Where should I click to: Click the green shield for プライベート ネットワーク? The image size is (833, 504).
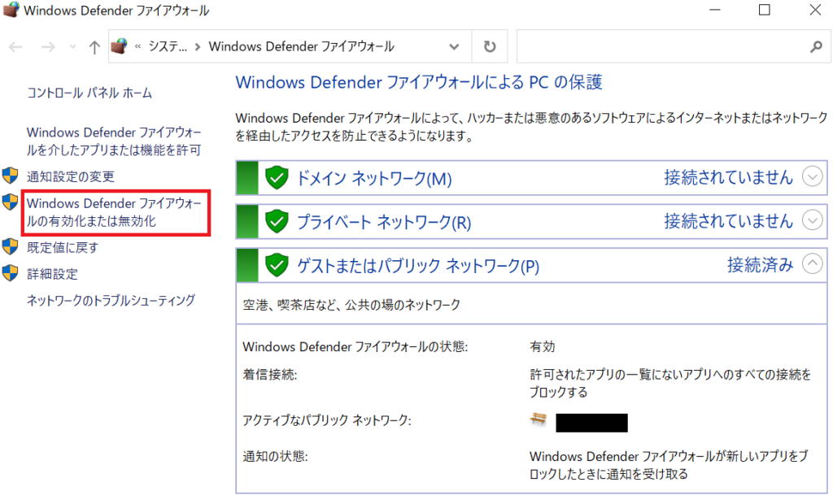pos(277,221)
